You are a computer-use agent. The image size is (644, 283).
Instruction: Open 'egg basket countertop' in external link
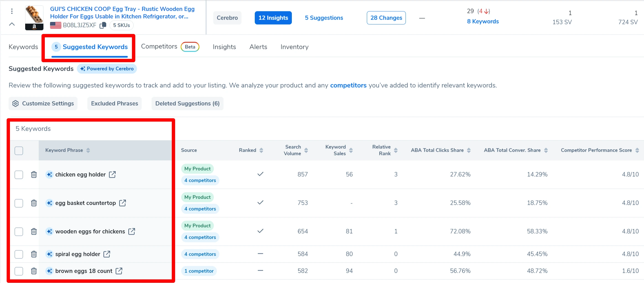tap(122, 203)
